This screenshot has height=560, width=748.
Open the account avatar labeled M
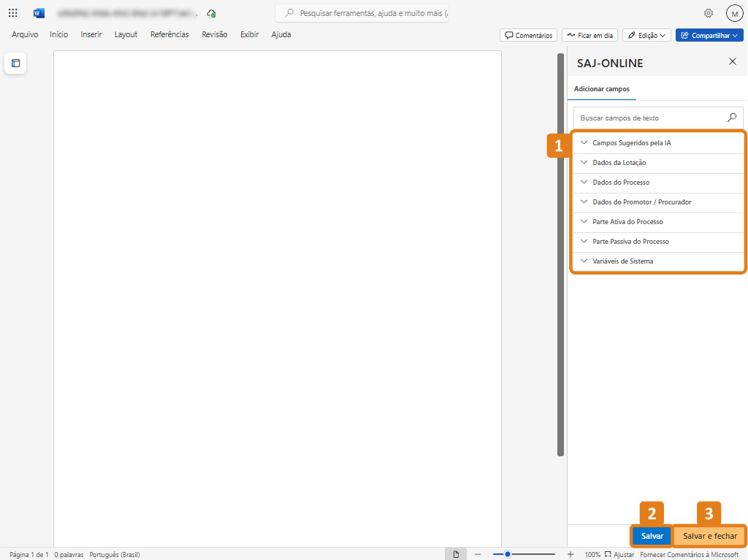pyautogui.click(x=733, y=13)
